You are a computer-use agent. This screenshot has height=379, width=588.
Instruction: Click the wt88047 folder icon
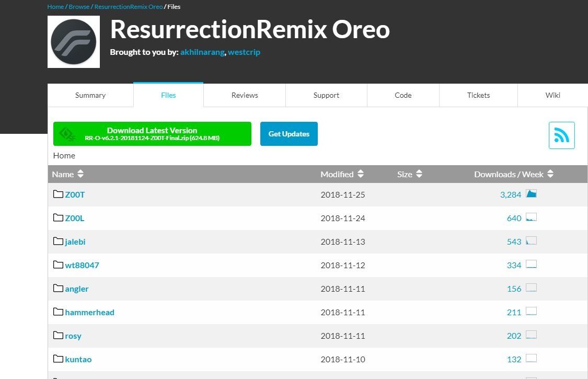coord(58,265)
